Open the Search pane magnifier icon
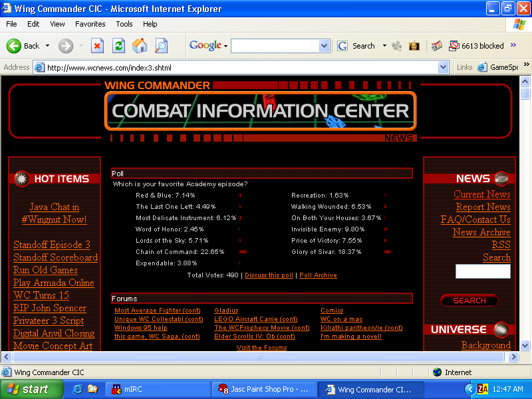532x399 pixels. 161,46
